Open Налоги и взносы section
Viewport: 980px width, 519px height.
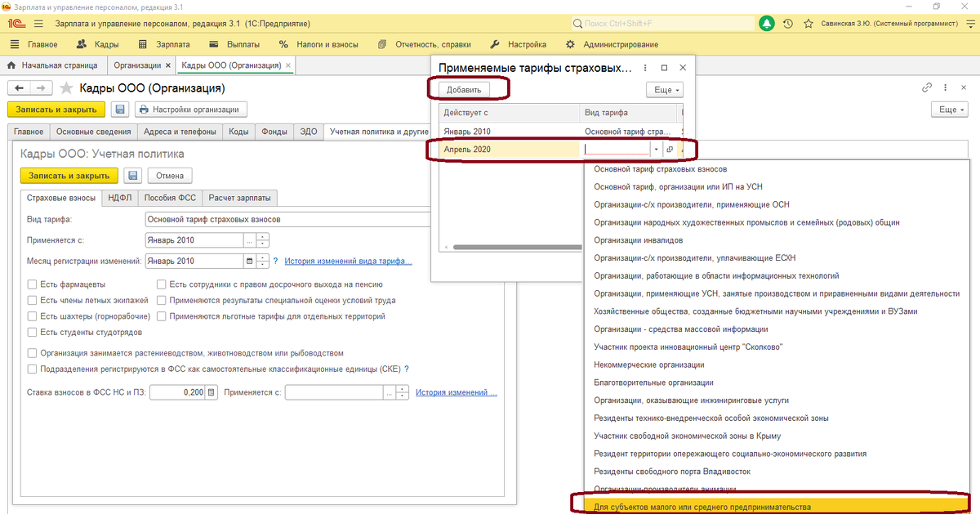tap(319, 44)
